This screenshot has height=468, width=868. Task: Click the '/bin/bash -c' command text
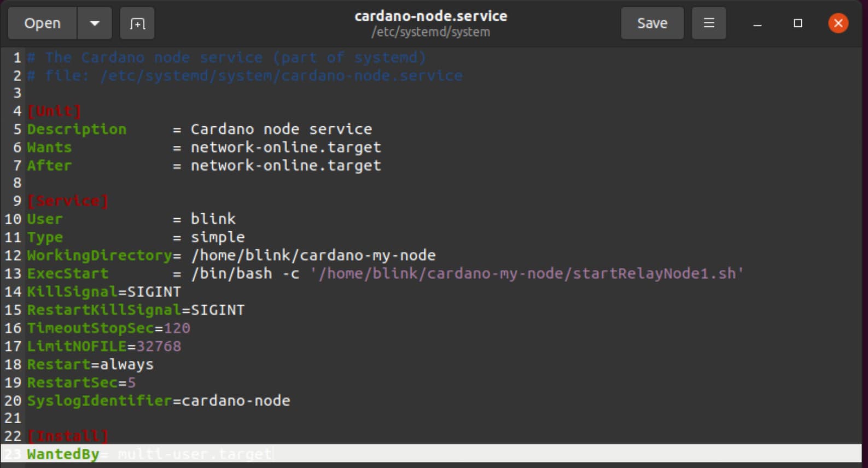tap(245, 273)
